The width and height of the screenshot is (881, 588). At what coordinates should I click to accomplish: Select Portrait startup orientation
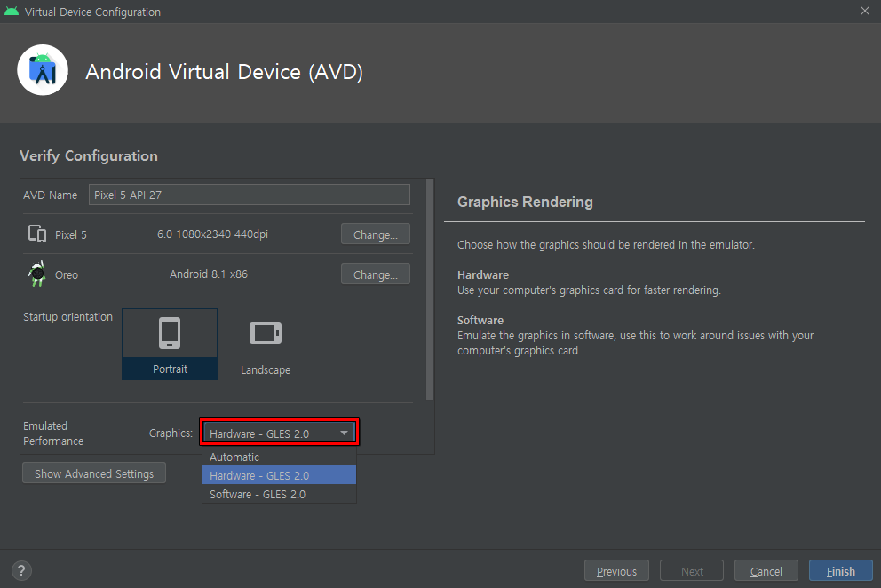[170, 344]
